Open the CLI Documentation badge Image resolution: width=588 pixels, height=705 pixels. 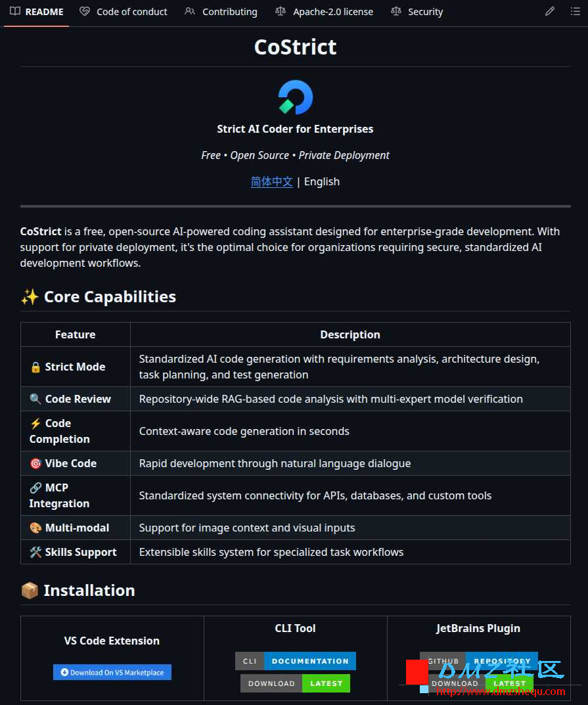click(x=296, y=661)
